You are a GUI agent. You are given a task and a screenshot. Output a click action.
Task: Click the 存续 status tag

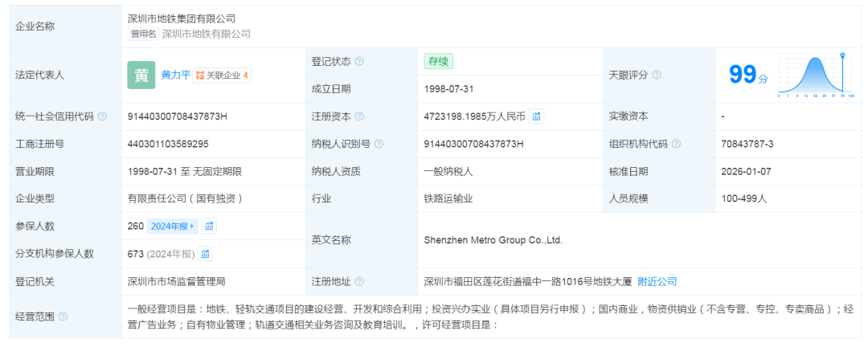click(x=439, y=61)
